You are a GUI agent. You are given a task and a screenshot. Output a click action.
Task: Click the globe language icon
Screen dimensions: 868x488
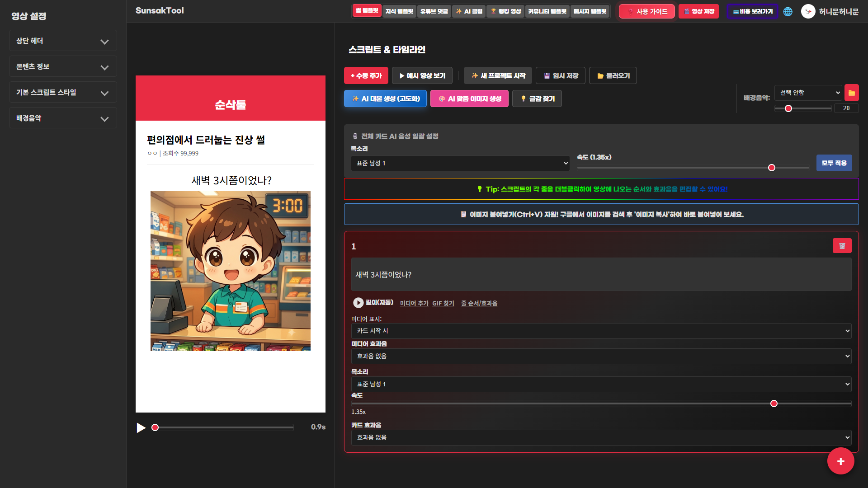pos(788,12)
